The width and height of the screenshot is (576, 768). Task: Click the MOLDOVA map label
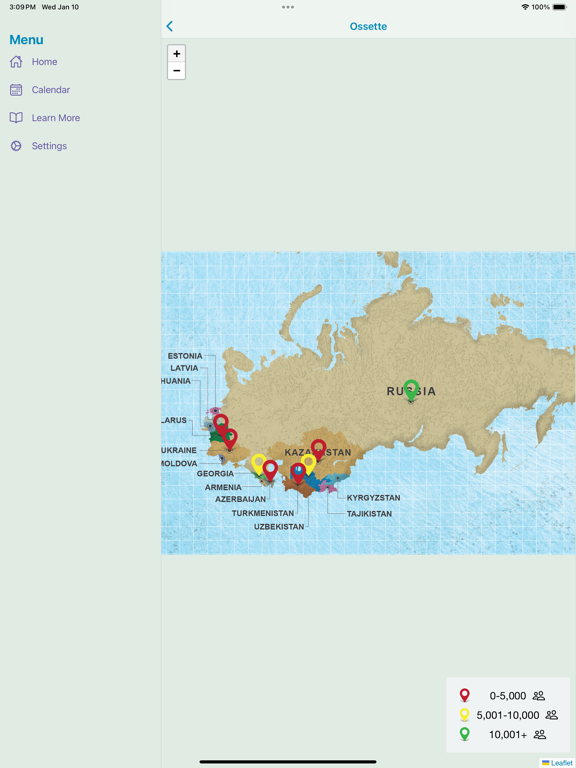coord(179,463)
